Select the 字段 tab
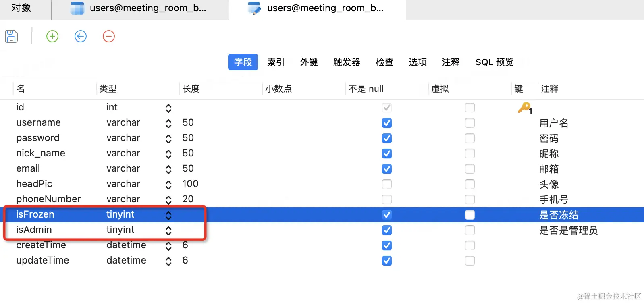644x303 pixels. (243, 62)
